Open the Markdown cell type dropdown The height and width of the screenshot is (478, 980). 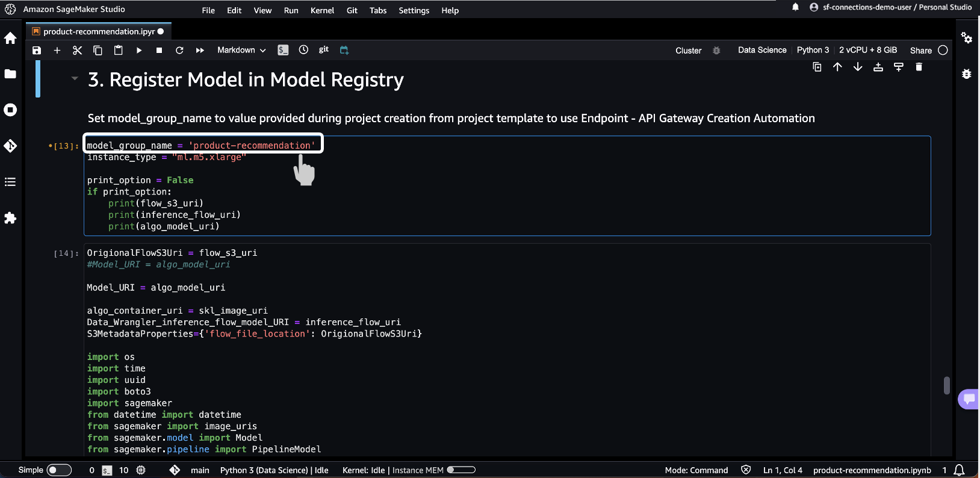[241, 51]
